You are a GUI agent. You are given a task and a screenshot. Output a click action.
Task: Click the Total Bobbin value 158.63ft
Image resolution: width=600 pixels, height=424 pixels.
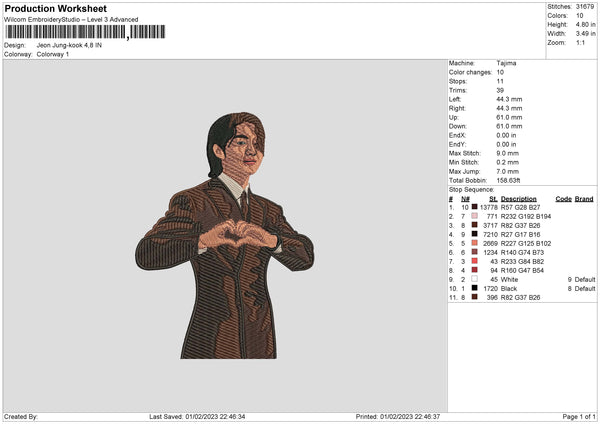coord(509,181)
